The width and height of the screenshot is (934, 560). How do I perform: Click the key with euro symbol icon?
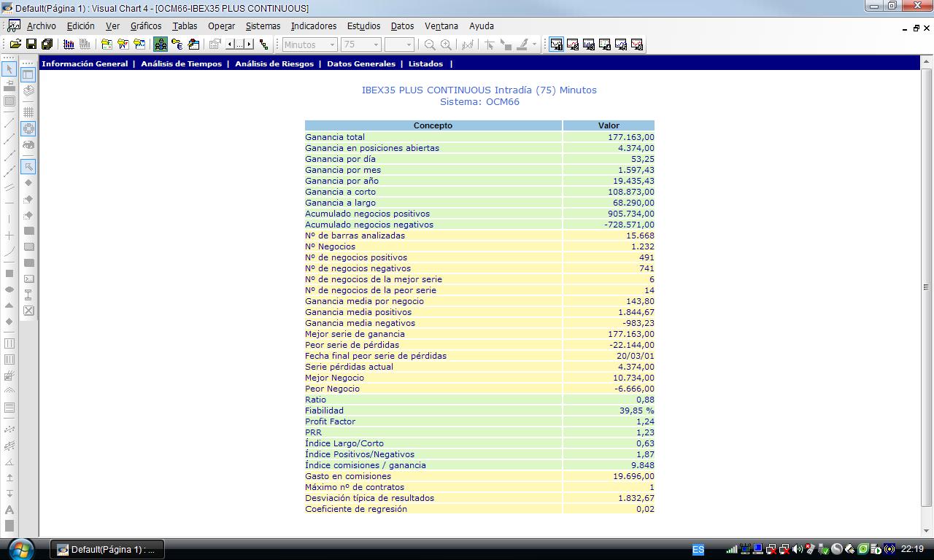(x=177, y=44)
